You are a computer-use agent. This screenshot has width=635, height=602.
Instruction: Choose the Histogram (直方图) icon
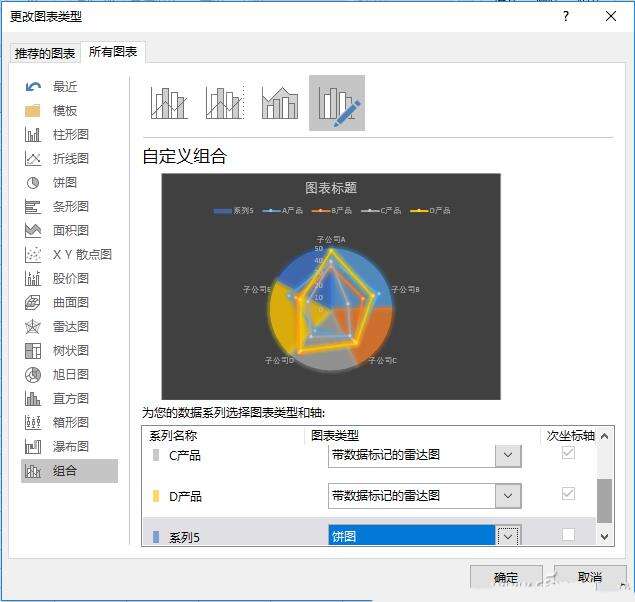[x=33, y=398]
